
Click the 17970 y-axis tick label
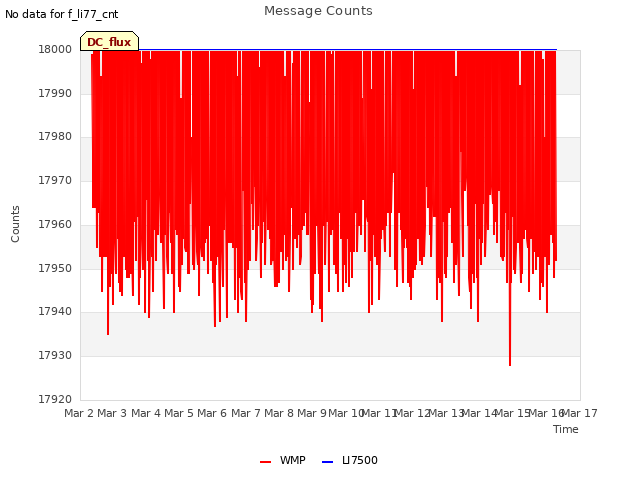click(x=55, y=180)
